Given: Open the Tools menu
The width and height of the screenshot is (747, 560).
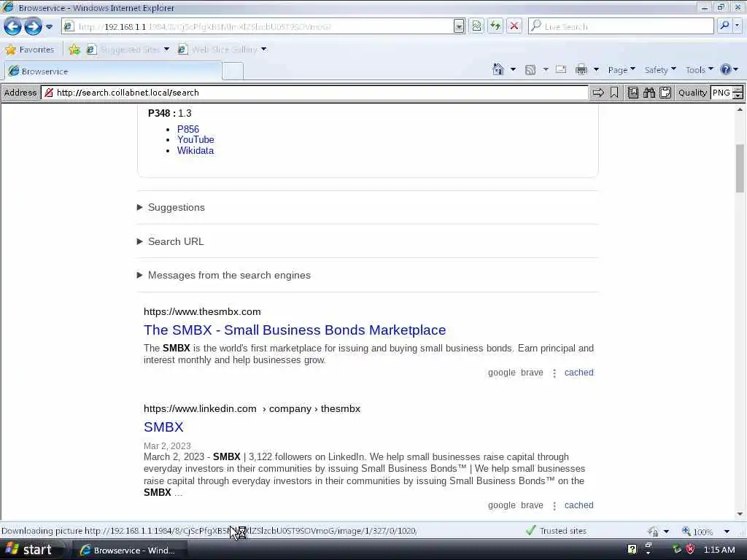Looking at the screenshot, I should 700,70.
